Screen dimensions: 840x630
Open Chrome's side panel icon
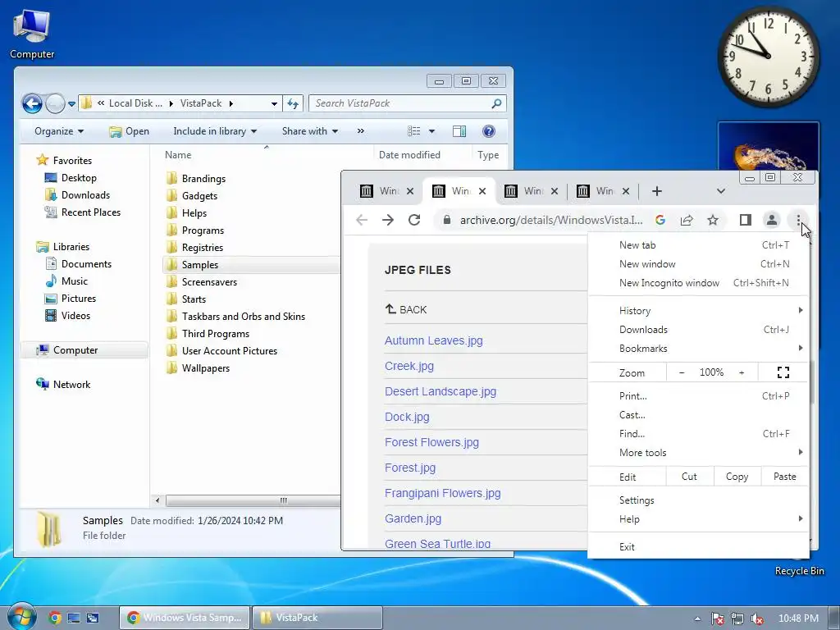pos(745,220)
